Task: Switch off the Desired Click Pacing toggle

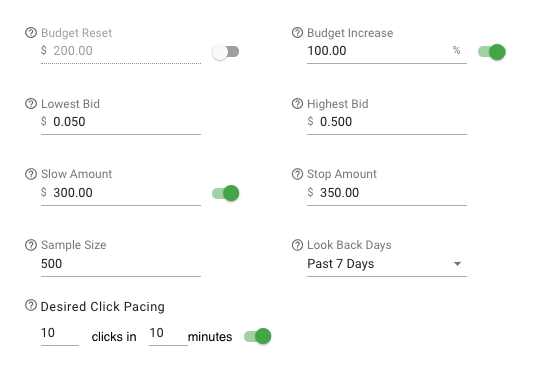Action: 257,336
